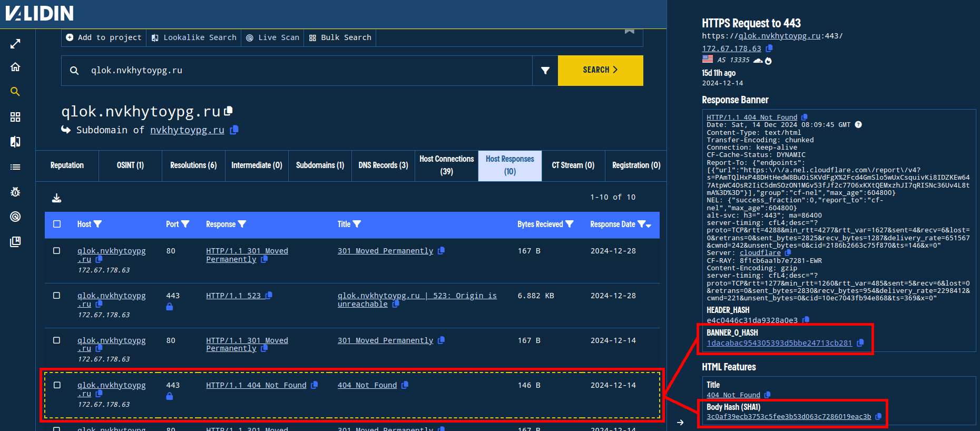Open the cloudflare server link
The image size is (980, 431).
click(x=760, y=253)
